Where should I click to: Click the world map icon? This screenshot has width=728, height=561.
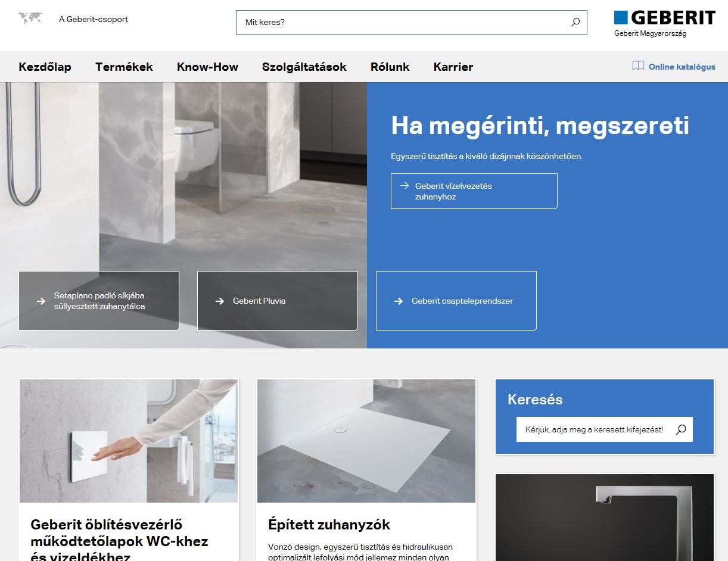click(x=30, y=18)
